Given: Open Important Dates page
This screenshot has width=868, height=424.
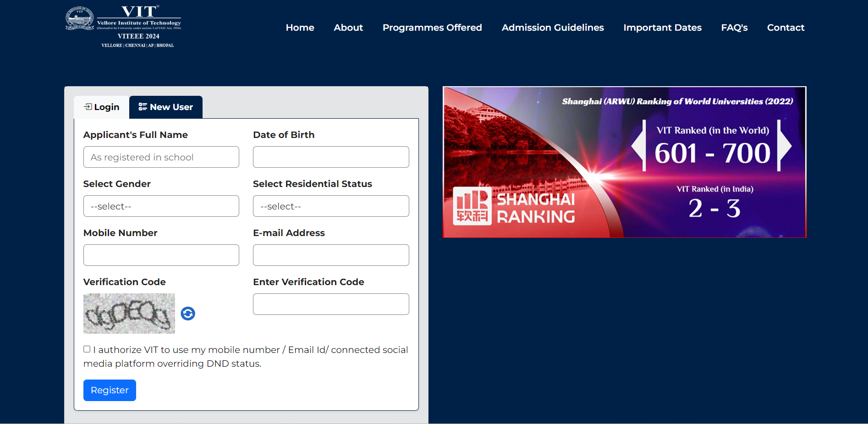Looking at the screenshot, I should tap(662, 28).
